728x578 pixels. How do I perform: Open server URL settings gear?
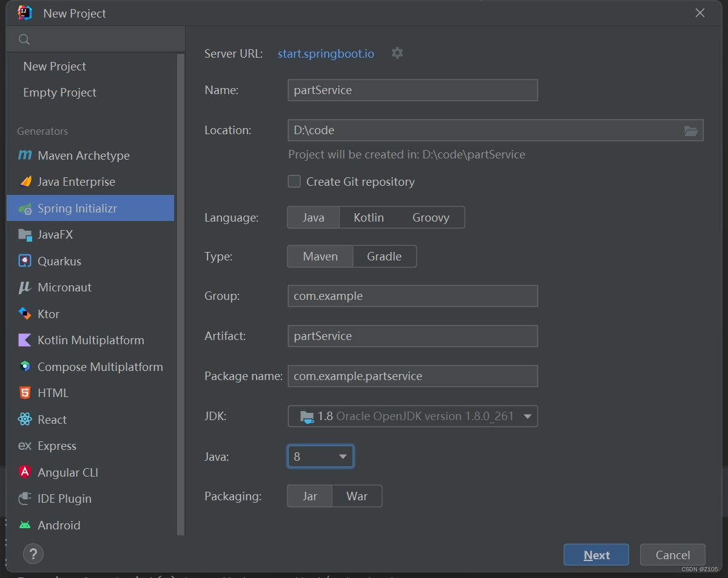(397, 53)
